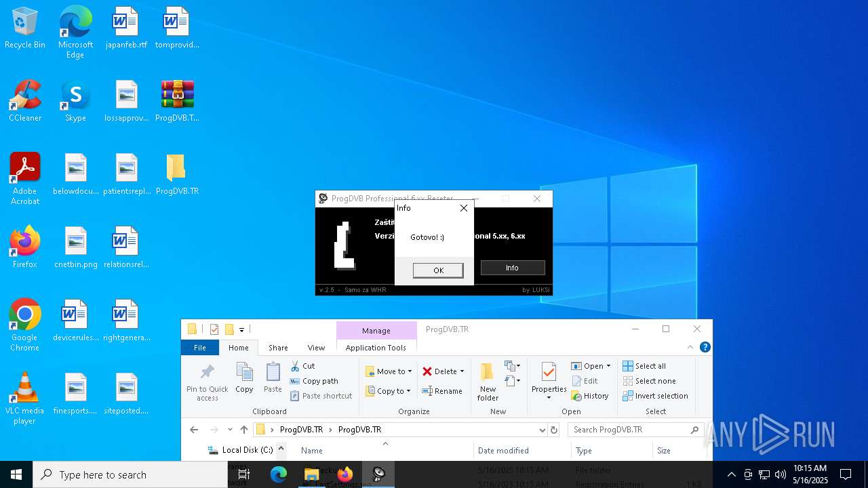Click Select none in the ribbon
The height and width of the screenshot is (488, 868).
[649, 381]
